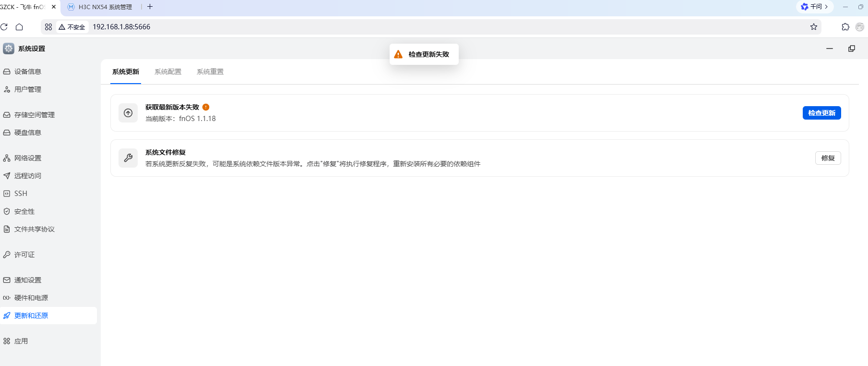This screenshot has width=868, height=366.
Task: Close the 飞牛 fnOS browser tab
Action: pos(54,7)
